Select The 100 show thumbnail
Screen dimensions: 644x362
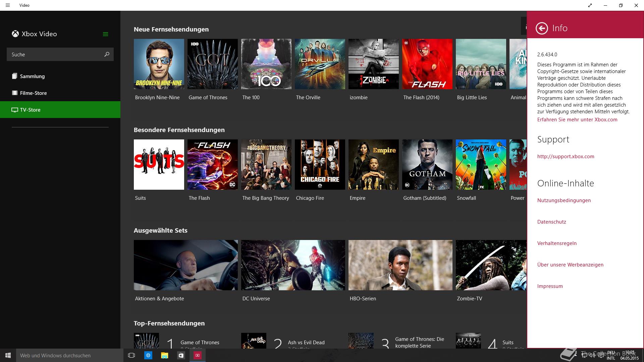pos(266,64)
